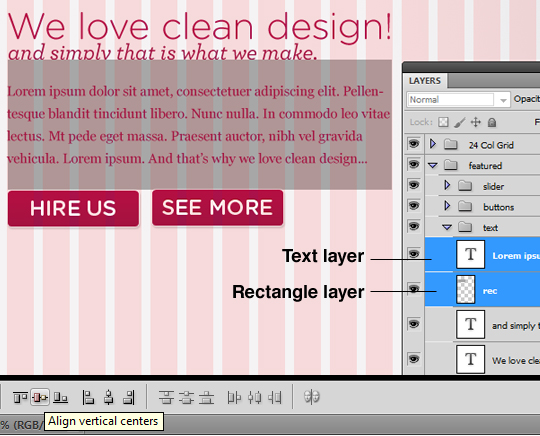Hide the slider group layer
This screenshot has width=540, height=436.
click(x=414, y=185)
